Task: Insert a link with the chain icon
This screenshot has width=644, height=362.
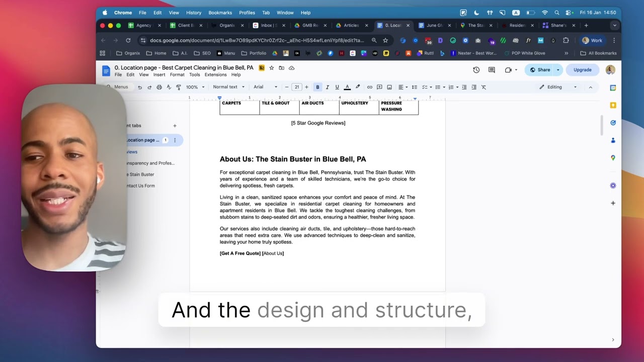Action: pos(370,87)
